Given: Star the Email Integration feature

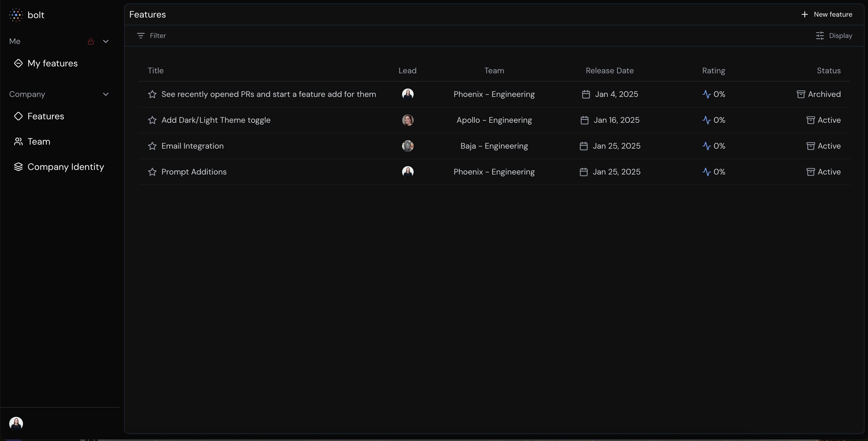Looking at the screenshot, I should coord(152,146).
